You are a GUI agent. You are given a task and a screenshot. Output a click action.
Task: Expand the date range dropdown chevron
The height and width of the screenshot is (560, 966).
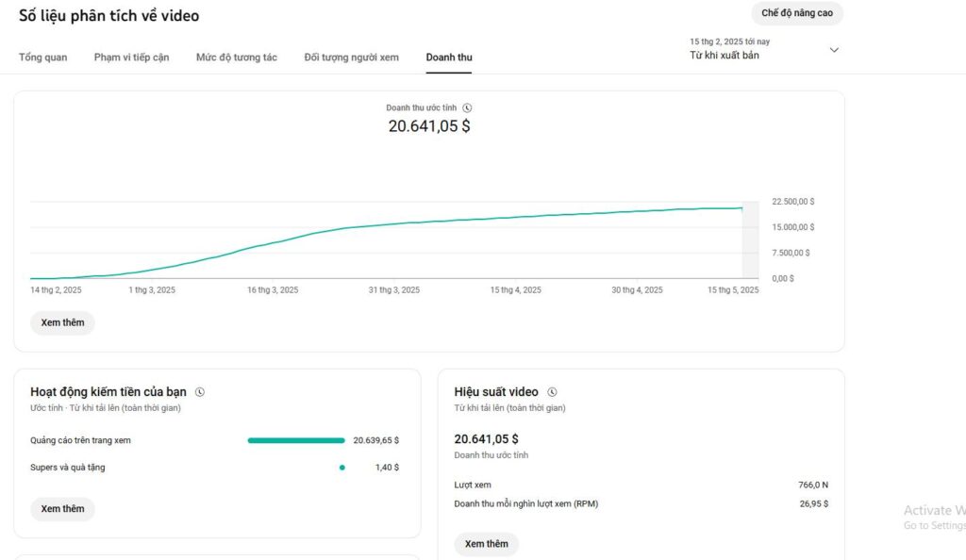pyautogui.click(x=834, y=50)
